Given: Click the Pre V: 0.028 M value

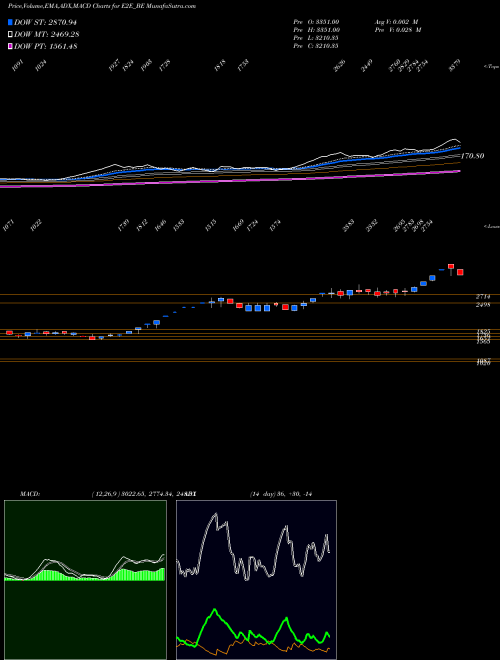Looking at the screenshot, I should [x=398, y=30].
